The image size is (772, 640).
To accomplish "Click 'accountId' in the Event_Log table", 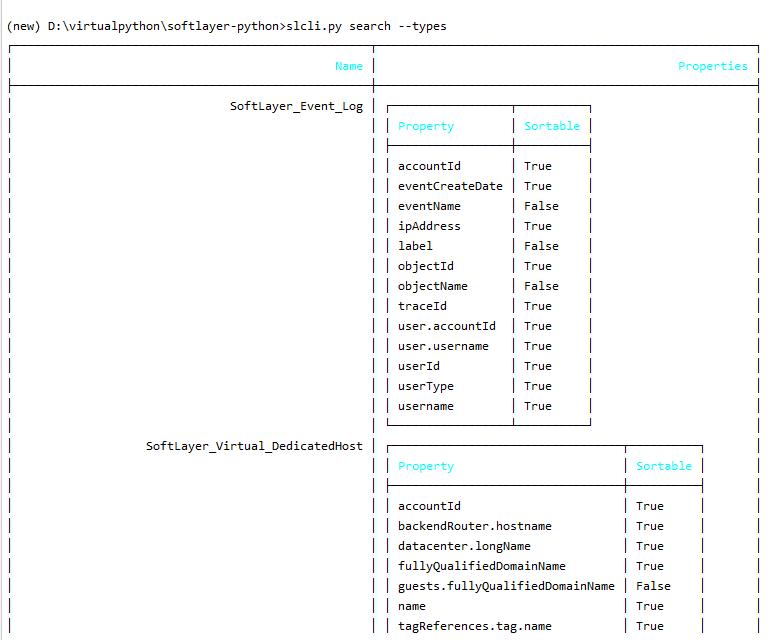I will click(x=429, y=166).
